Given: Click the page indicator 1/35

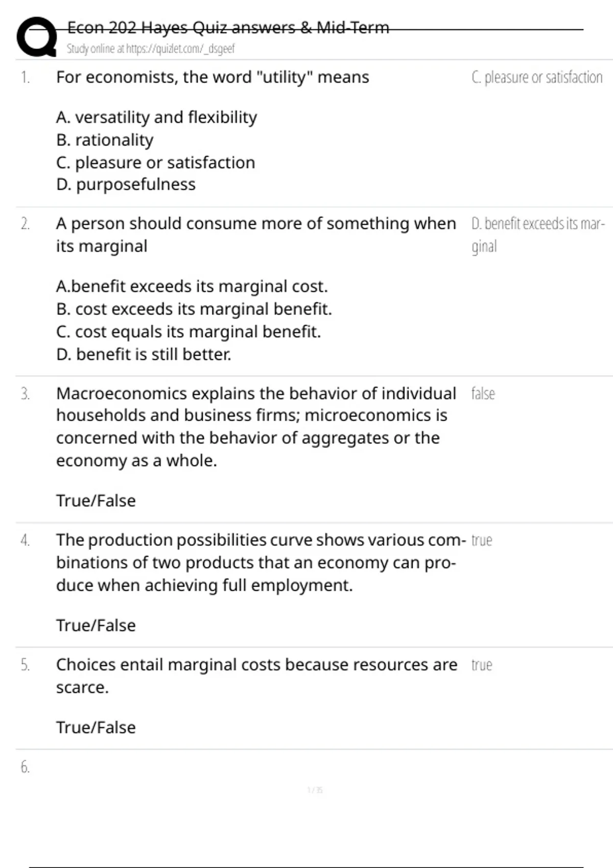Looking at the screenshot, I should 315,790.
